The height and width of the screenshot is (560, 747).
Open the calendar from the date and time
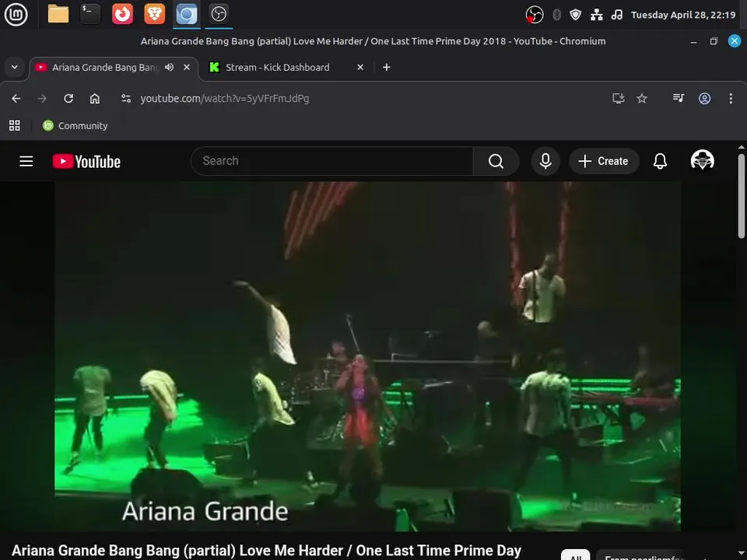(683, 15)
